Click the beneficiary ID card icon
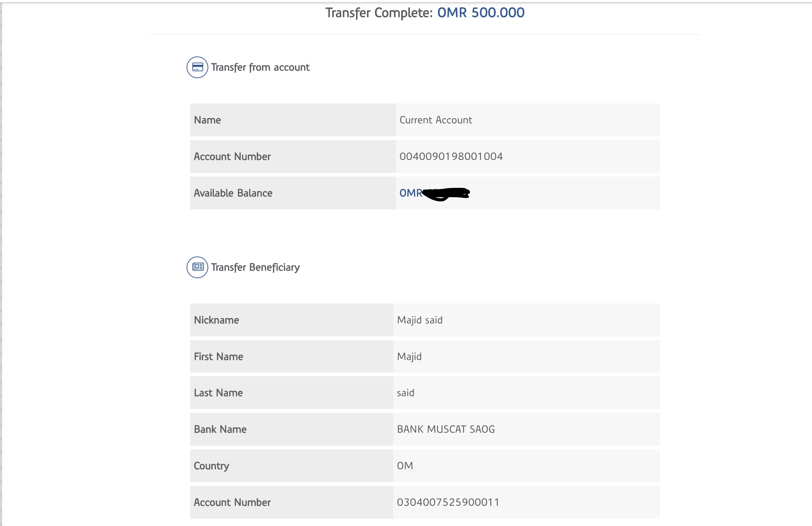This screenshot has height=526, width=812. [197, 267]
